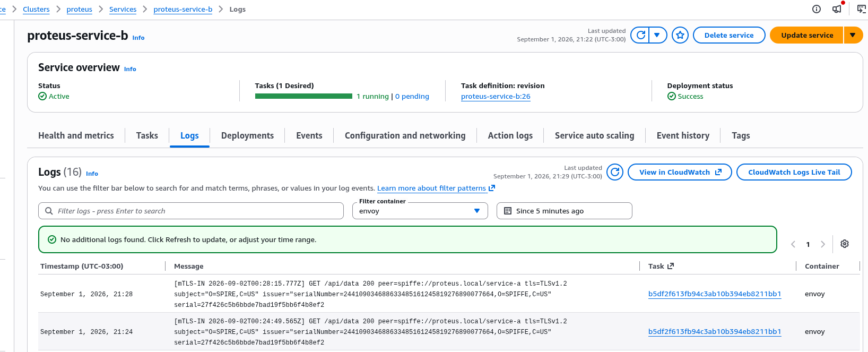Image resolution: width=868 pixels, height=352 pixels.
Task: Add service to favorites star icon
Action: tap(680, 35)
